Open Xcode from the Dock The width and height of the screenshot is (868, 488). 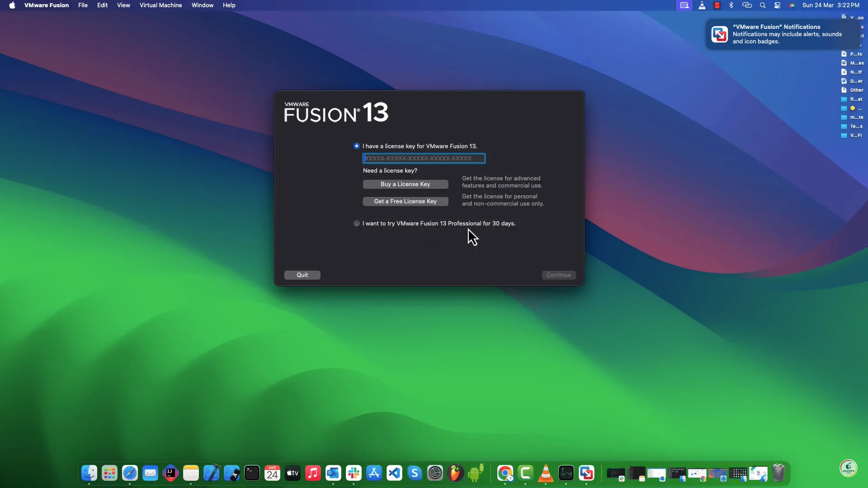[211, 473]
